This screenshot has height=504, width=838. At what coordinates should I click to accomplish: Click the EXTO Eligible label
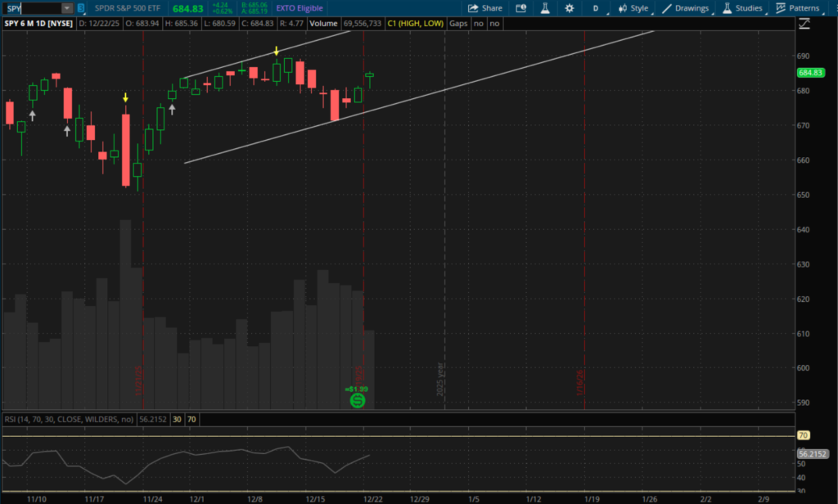pyautogui.click(x=300, y=8)
